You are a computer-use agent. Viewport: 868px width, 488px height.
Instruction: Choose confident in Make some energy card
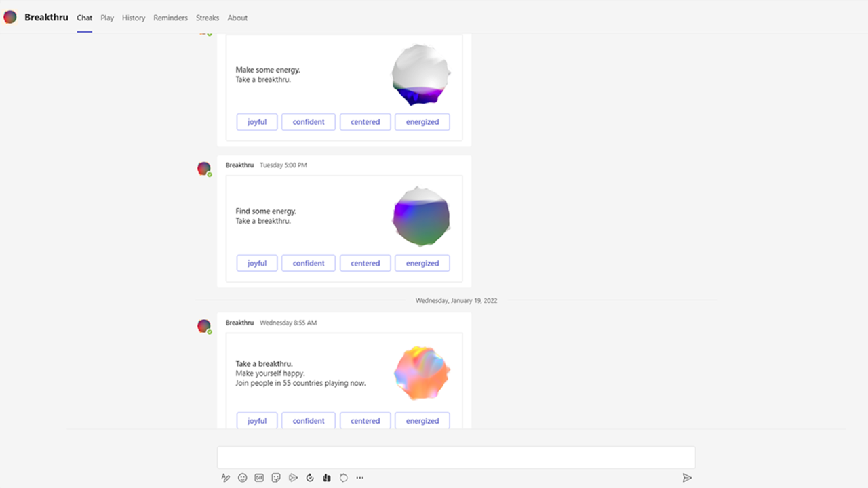[x=309, y=122]
